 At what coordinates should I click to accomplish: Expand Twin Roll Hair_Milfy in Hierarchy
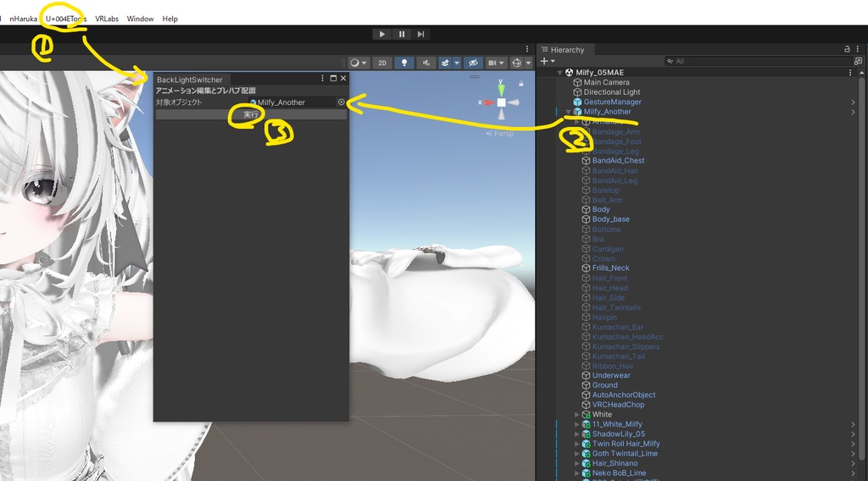[x=576, y=444]
